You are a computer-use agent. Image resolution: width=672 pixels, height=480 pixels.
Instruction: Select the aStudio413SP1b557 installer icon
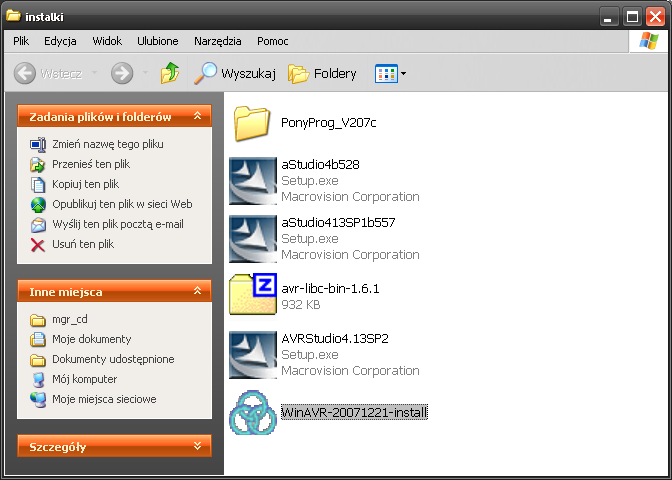point(254,239)
